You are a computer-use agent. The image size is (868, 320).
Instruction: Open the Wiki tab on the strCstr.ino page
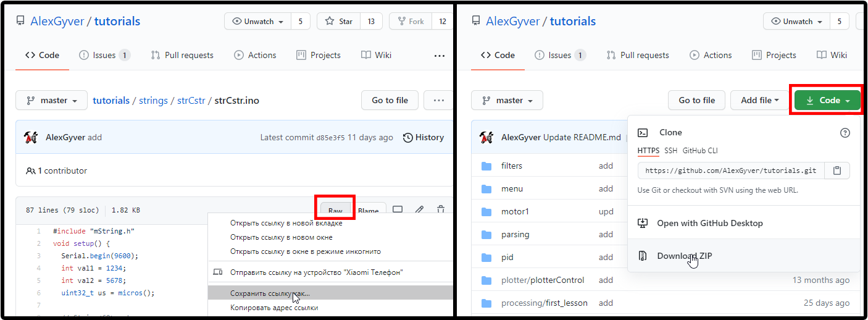click(x=376, y=55)
